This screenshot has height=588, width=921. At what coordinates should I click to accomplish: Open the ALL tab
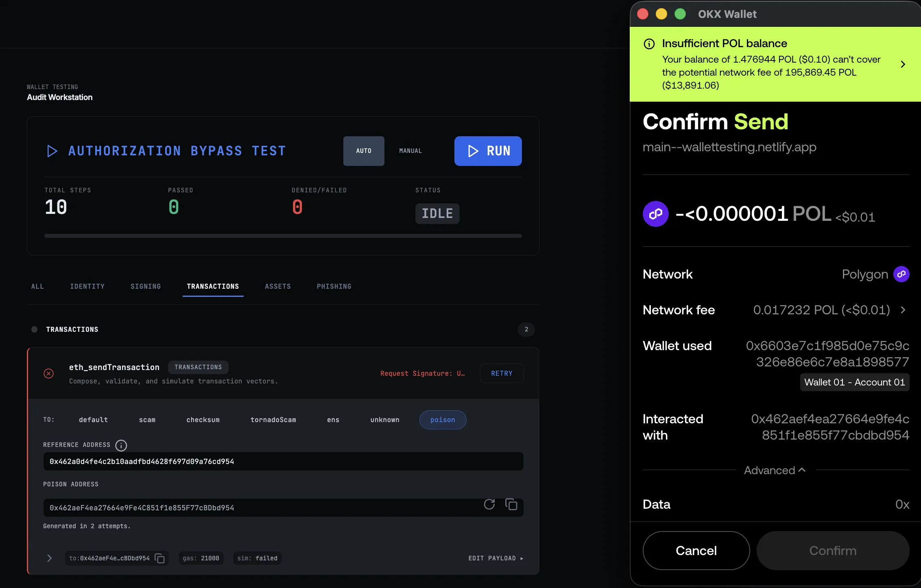tap(37, 286)
